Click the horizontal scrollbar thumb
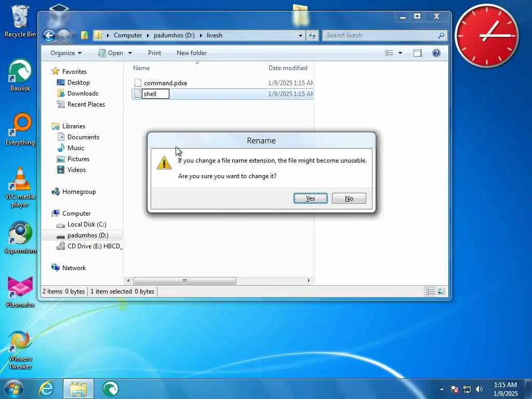 pos(184,281)
